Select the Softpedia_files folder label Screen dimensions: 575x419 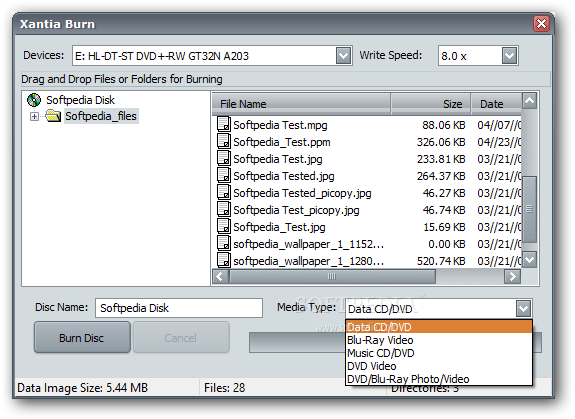coord(101,116)
